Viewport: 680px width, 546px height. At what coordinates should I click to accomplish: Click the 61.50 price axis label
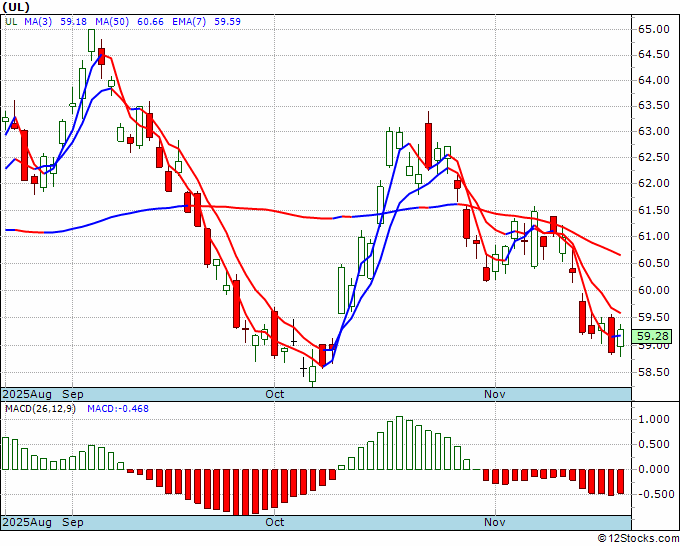[654, 210]
